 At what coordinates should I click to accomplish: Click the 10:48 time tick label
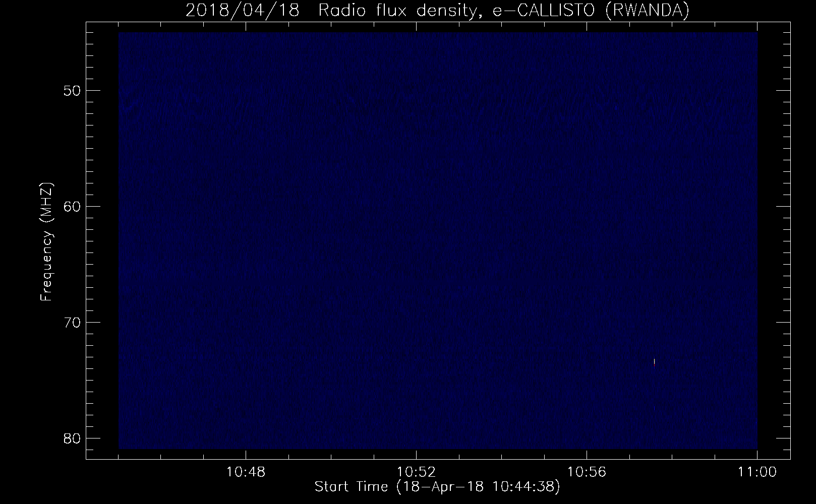[246, 472]
